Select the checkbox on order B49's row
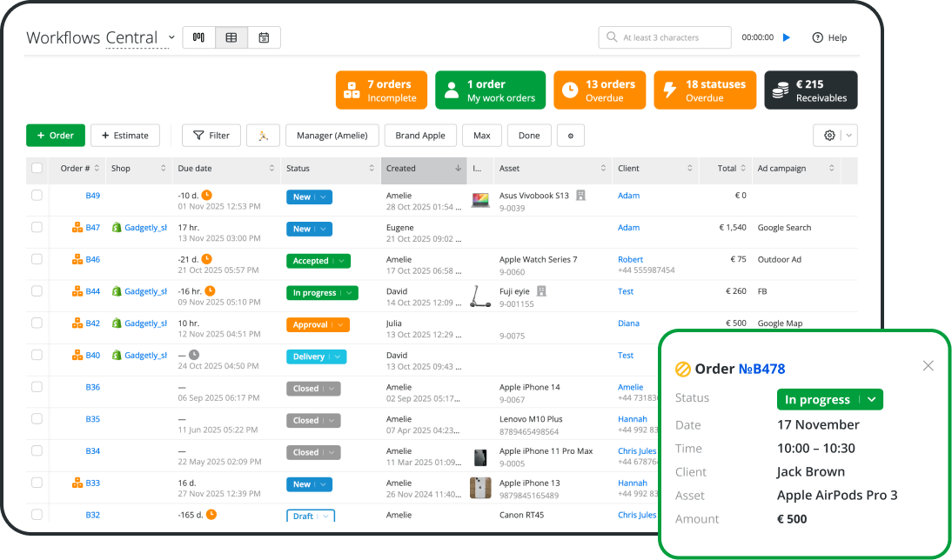 [37, 196]
